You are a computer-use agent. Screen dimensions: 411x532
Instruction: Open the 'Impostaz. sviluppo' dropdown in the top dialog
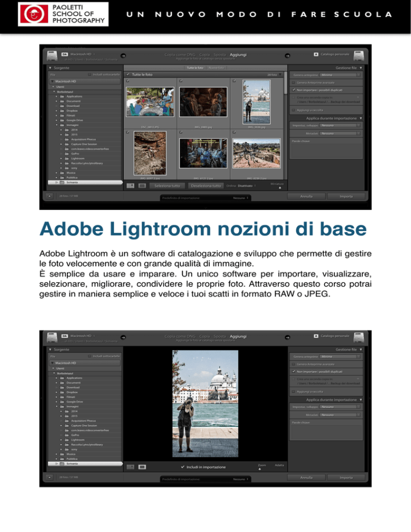[340, 126]
